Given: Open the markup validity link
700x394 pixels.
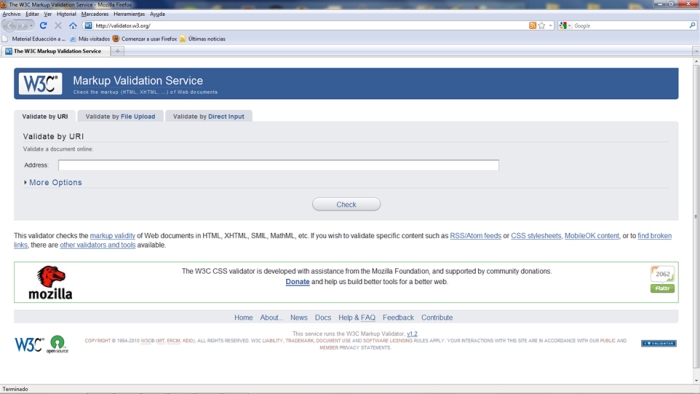Looking at the screenshot, I should point(112,236).
